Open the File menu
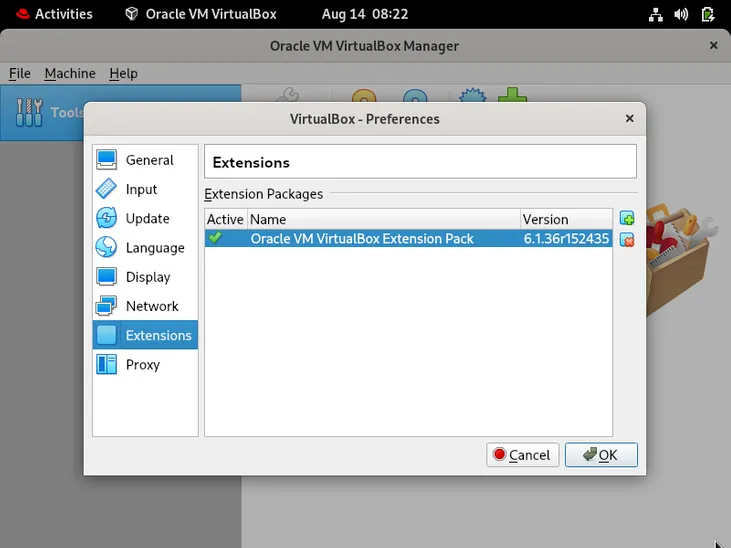 coord(20,73)
